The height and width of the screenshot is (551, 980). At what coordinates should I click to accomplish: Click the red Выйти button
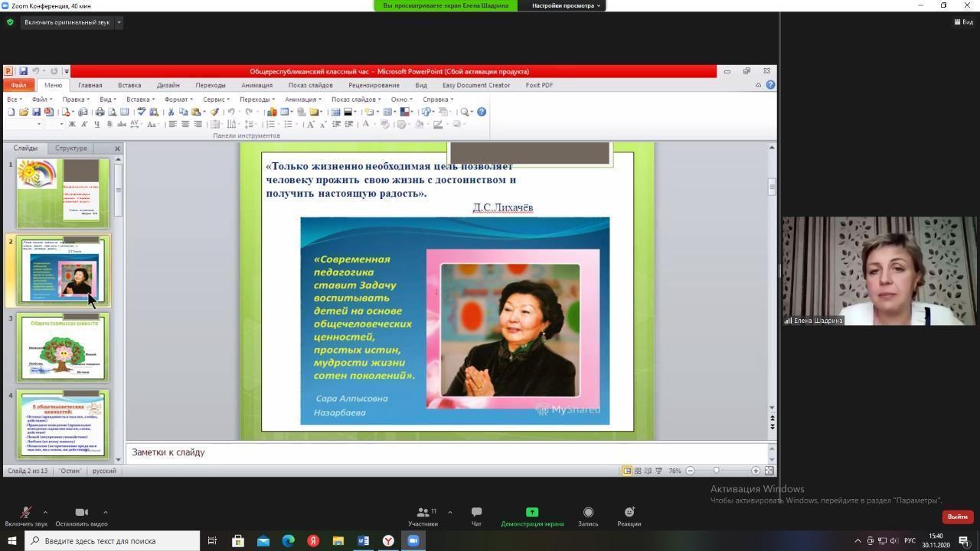[957, 517]
